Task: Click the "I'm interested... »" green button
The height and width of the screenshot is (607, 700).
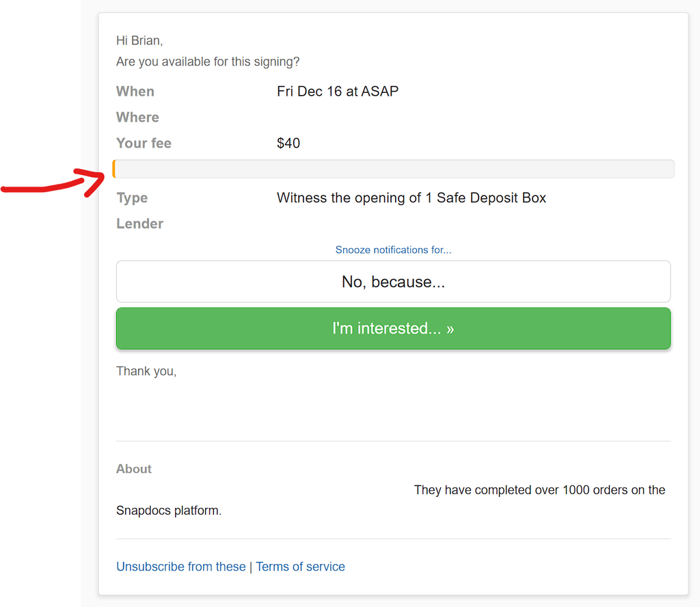Action: point(393,329)
